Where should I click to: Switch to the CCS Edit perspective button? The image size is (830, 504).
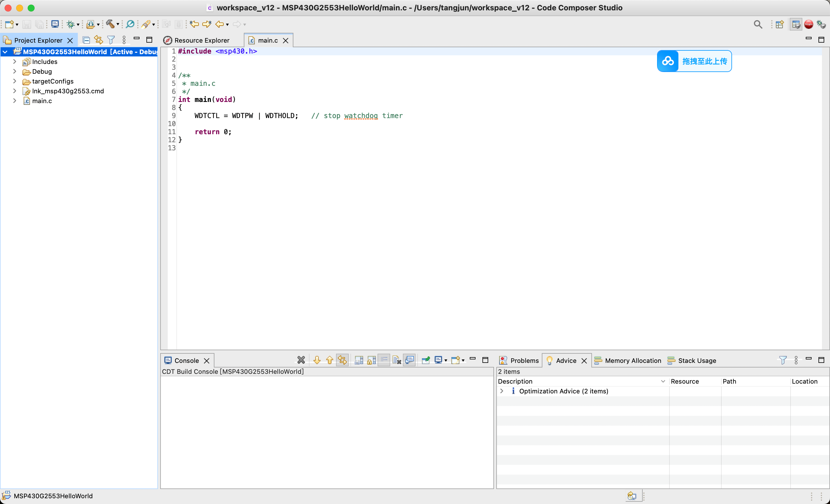point(796,24)
